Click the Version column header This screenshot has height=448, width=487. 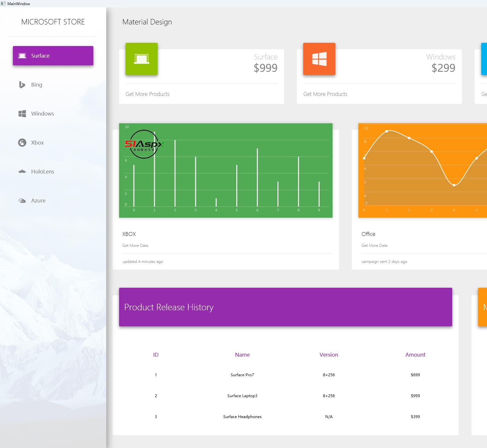tap(329, 355)
